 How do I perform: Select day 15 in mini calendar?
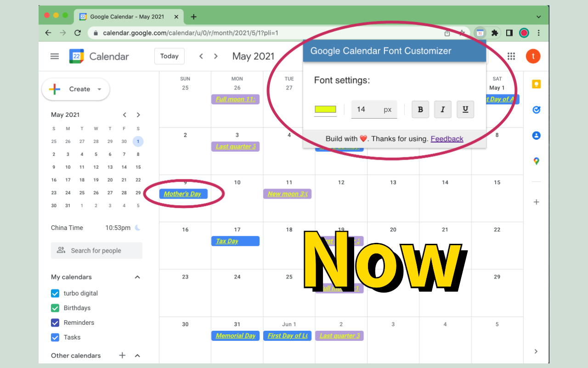138,167
